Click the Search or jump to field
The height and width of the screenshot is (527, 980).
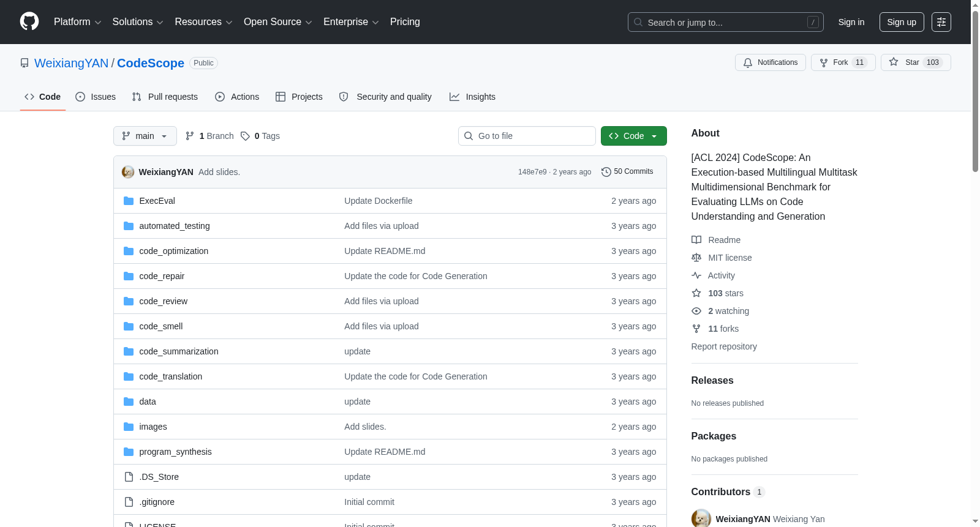[x=726, y=22]
